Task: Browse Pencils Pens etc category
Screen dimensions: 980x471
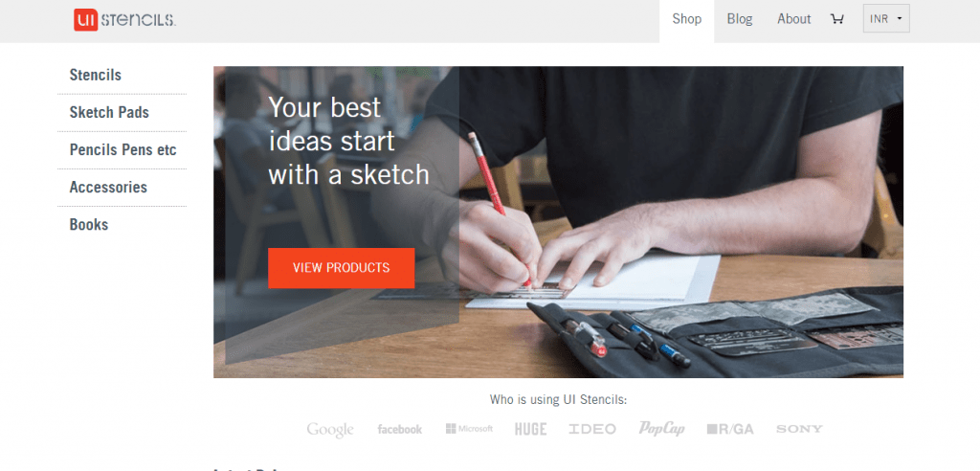Action: [x=122, y=150]
